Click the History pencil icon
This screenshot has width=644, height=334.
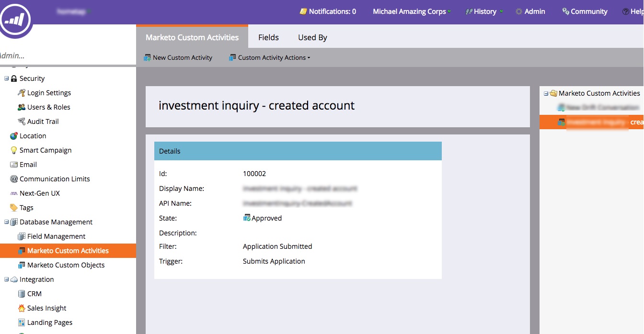(469, 11)
